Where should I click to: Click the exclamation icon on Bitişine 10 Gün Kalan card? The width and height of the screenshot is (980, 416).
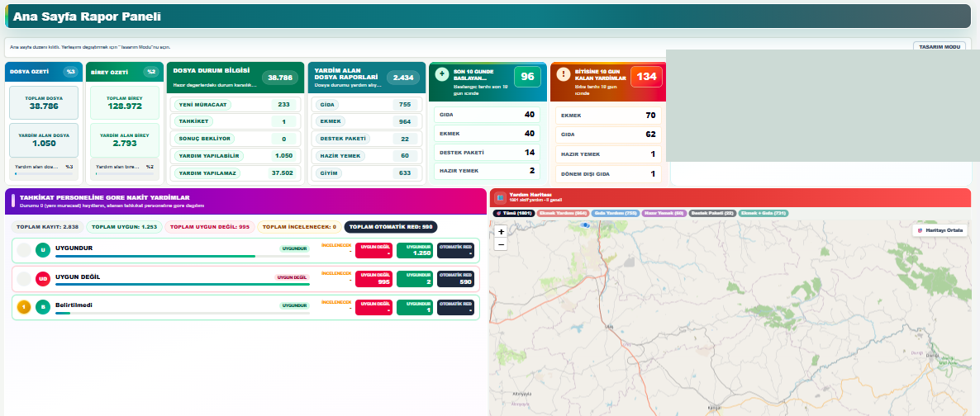coord(563,74)
